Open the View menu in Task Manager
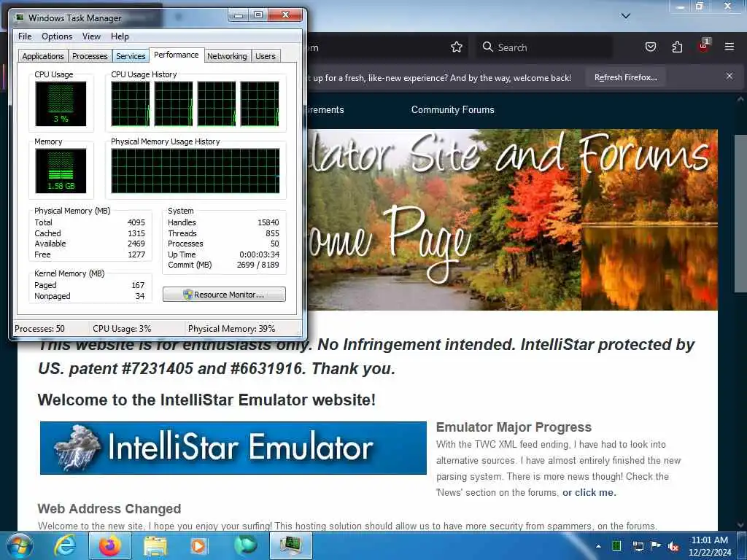This screenshot has height=560, width=747. point(91,36)
